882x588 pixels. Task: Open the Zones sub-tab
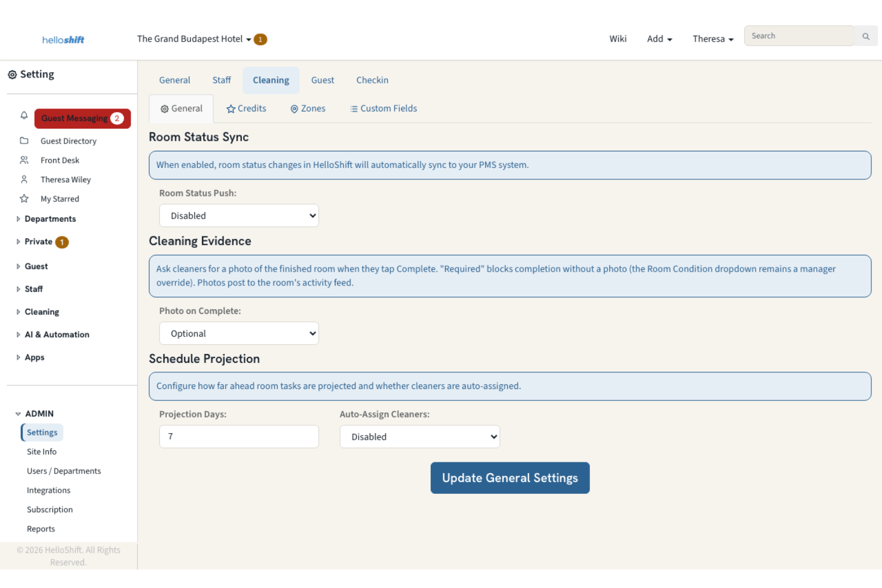pyautogui.click(x=308, y=108)
